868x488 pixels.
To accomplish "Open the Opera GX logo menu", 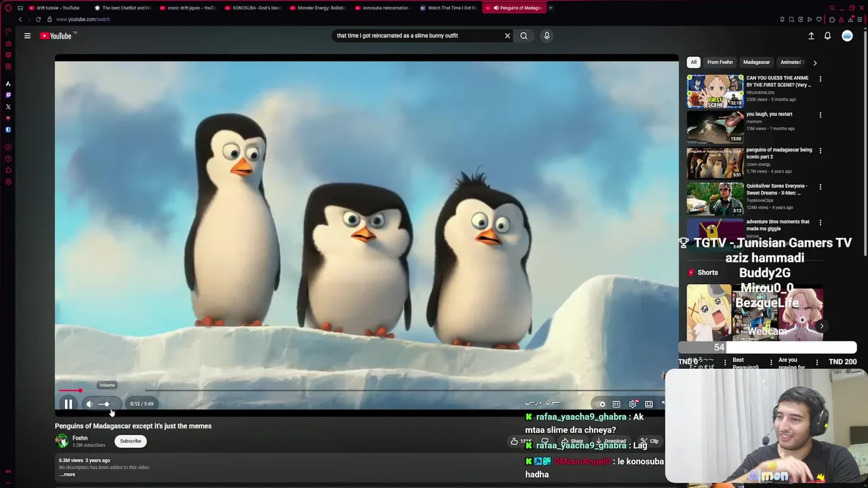I will click(8, 8).
